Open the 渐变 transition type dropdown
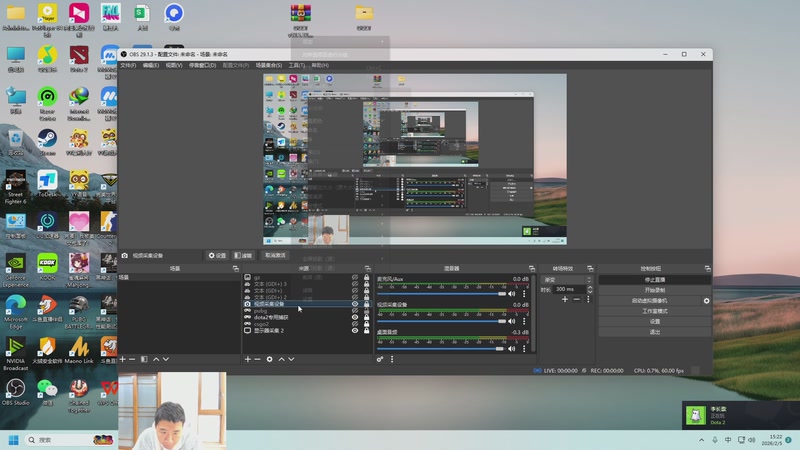The width and height of the screenshot is (800, 450). coord(567,280)
